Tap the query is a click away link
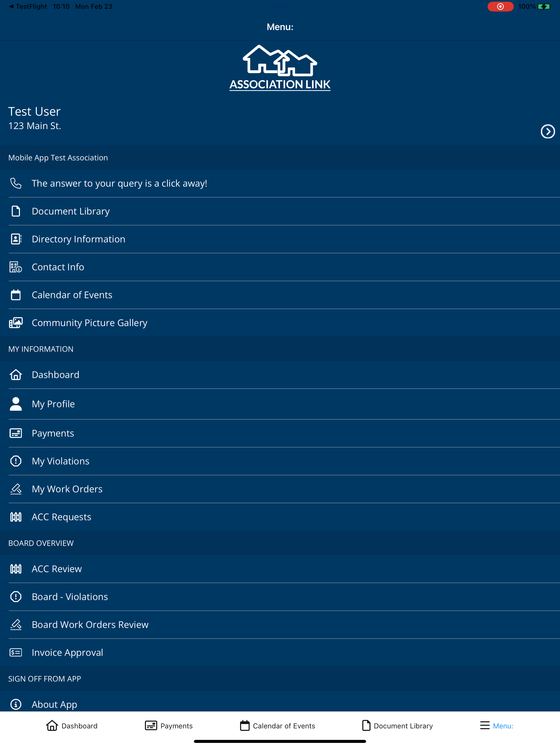Image resolution: width=560 pixels, height=747 pixels. click(280, 183)
